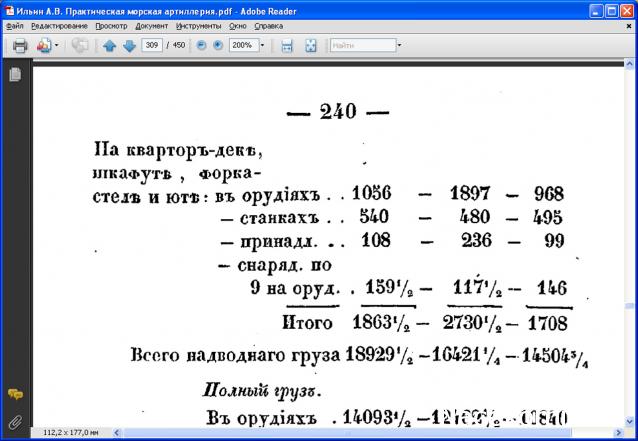Open the zoom percentage dropdown arrow
This screenshot has height=441, width=638.
(262, 45)
